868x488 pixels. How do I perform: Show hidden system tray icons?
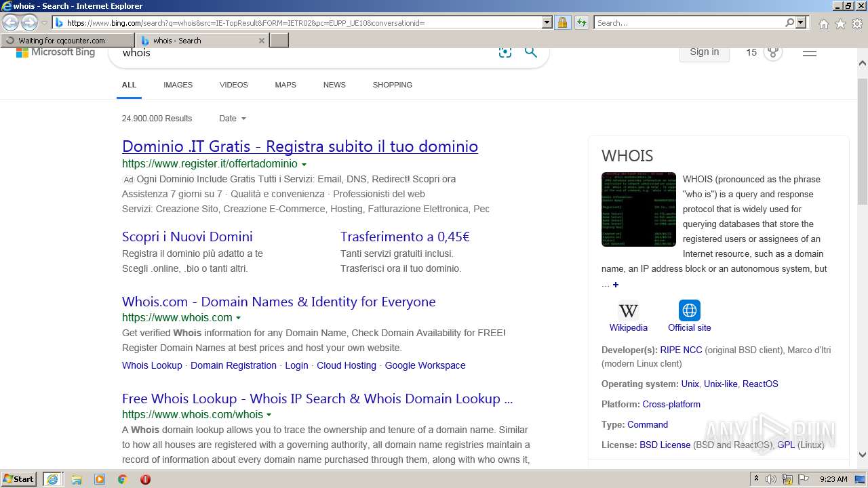756,479
